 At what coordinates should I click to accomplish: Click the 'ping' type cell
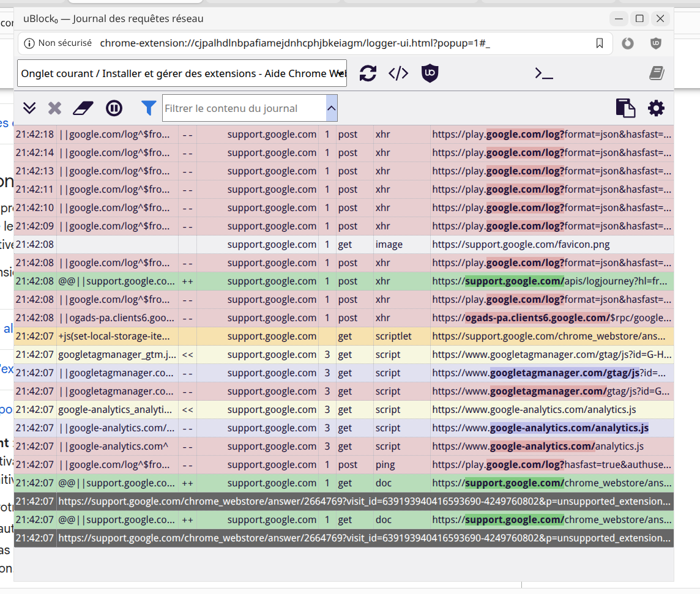(402, 464)
